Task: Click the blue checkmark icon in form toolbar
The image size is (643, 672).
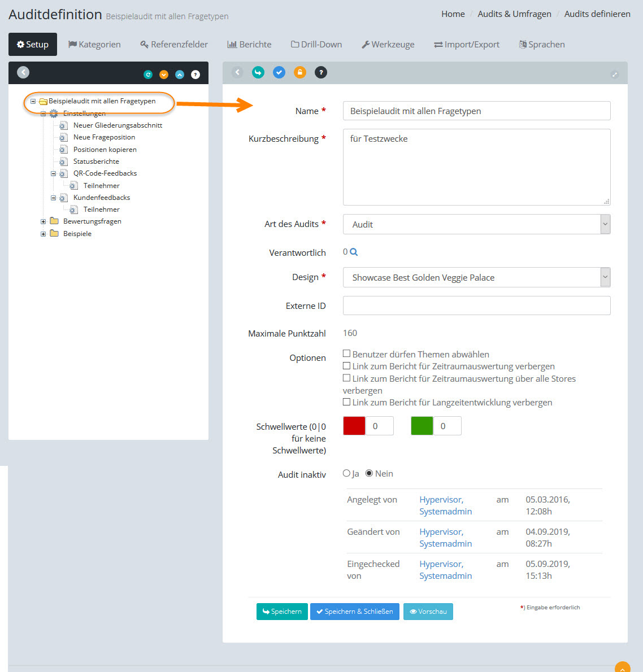Action: (279, 72)
